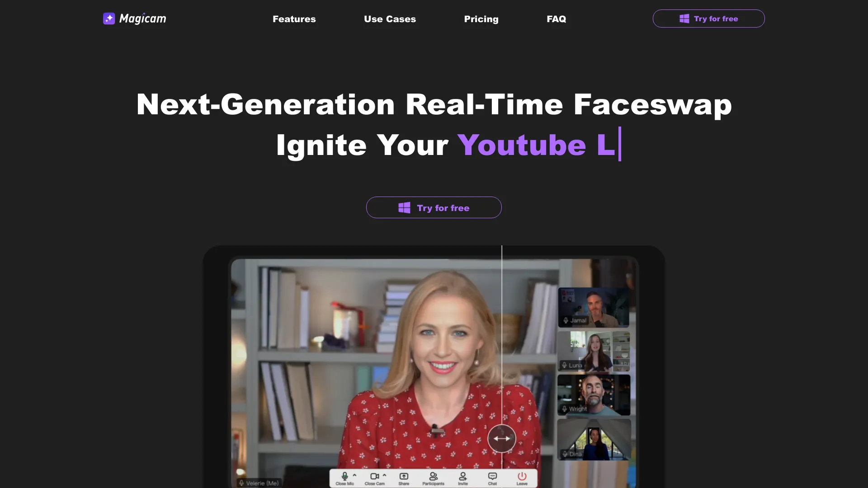868x488 pixels.
Task: Click the Close Cam camera icon
Action: pyautogui.click(x=374, y=476)
